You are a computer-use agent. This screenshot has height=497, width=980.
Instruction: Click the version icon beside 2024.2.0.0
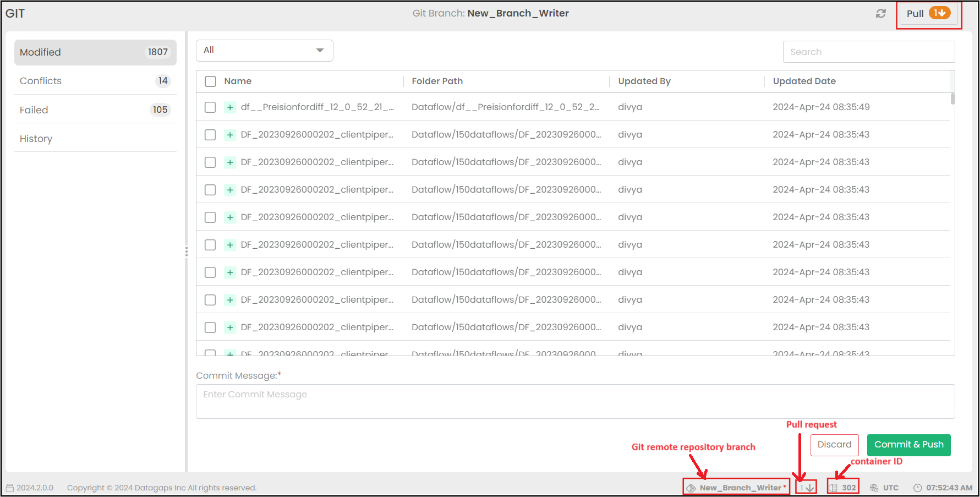tap(9, 488)
